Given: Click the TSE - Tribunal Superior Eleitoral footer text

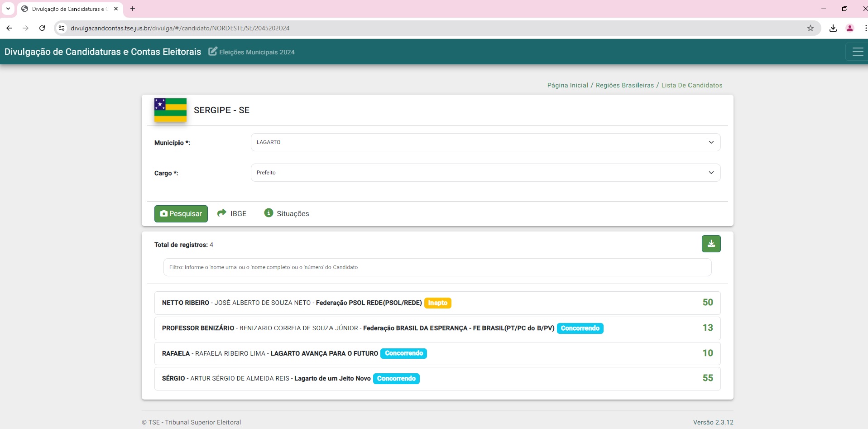Looking at the screenshot, I should coord(192,422).
